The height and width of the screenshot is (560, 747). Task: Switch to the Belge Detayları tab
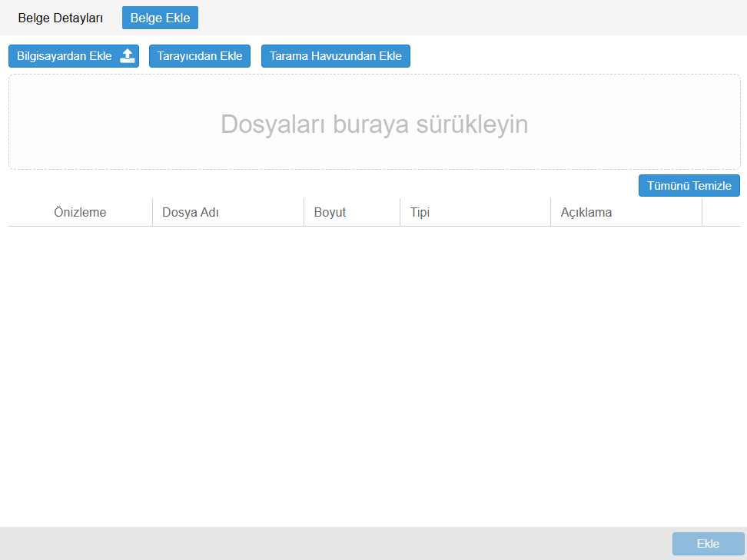coord(61,18)
